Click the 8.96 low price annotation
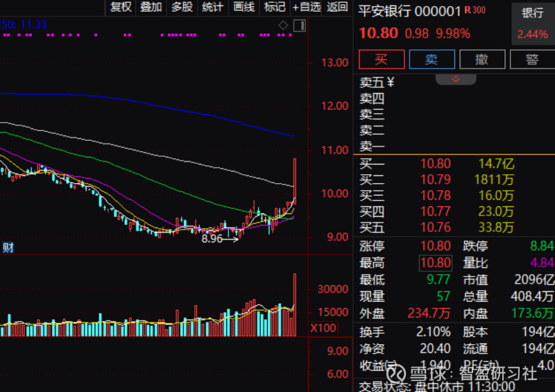 [212, 239]
